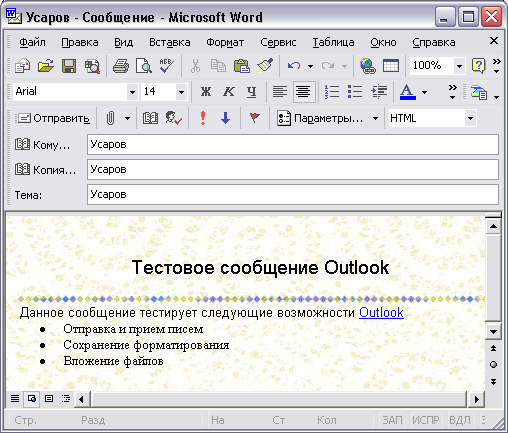This screenshot has width=508, height=433.
Task: Click the Тема subject input field
Action: coord(293,194)
